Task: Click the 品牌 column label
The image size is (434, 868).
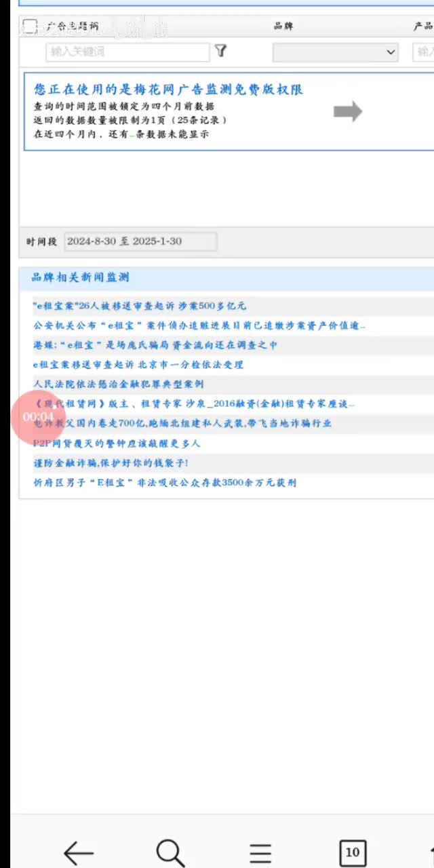Action: coord(283,26)
